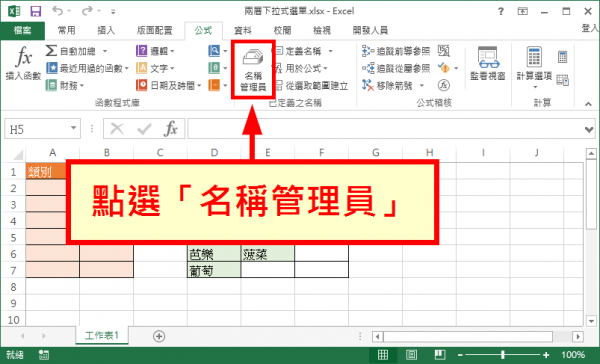Click the 插入函數 fx icon
Screen dimensions: 600x364
[x=23, y=63]
